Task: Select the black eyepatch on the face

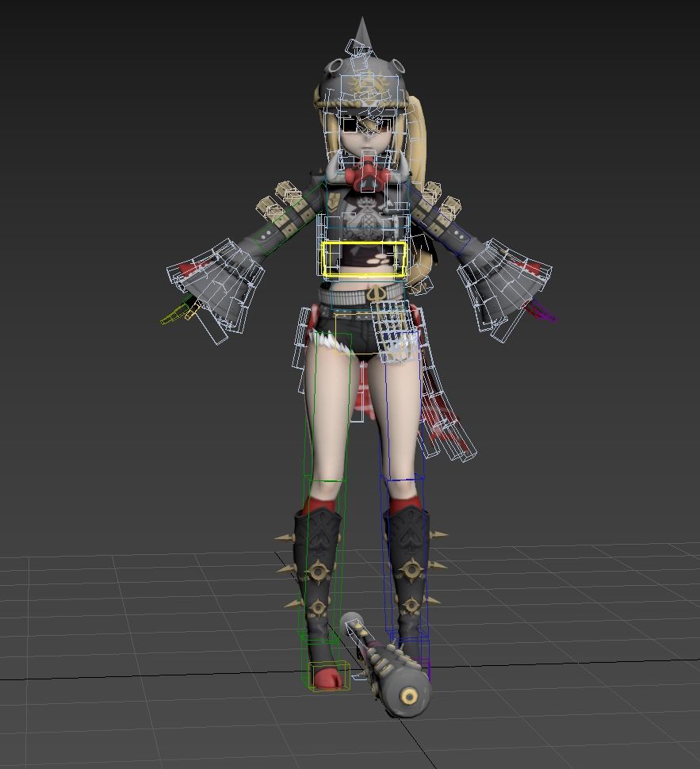Action: [x=351, y=125]
